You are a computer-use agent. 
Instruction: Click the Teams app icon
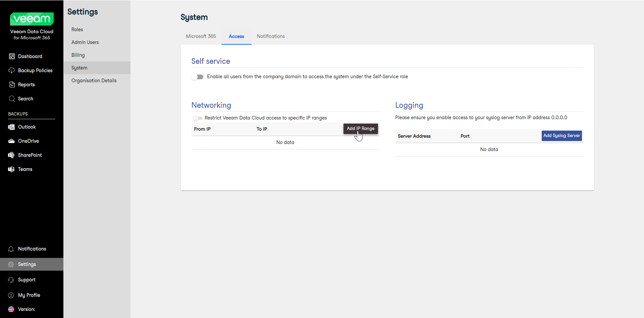pos(11,169)
